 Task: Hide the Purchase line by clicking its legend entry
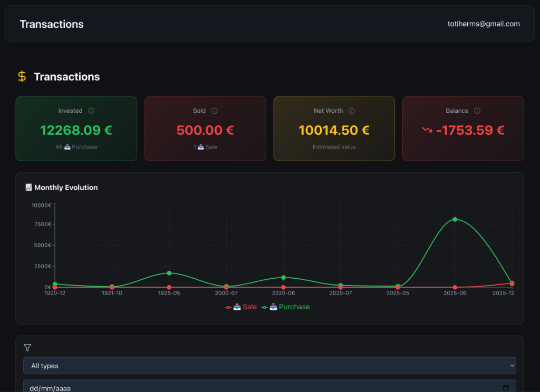285,307
